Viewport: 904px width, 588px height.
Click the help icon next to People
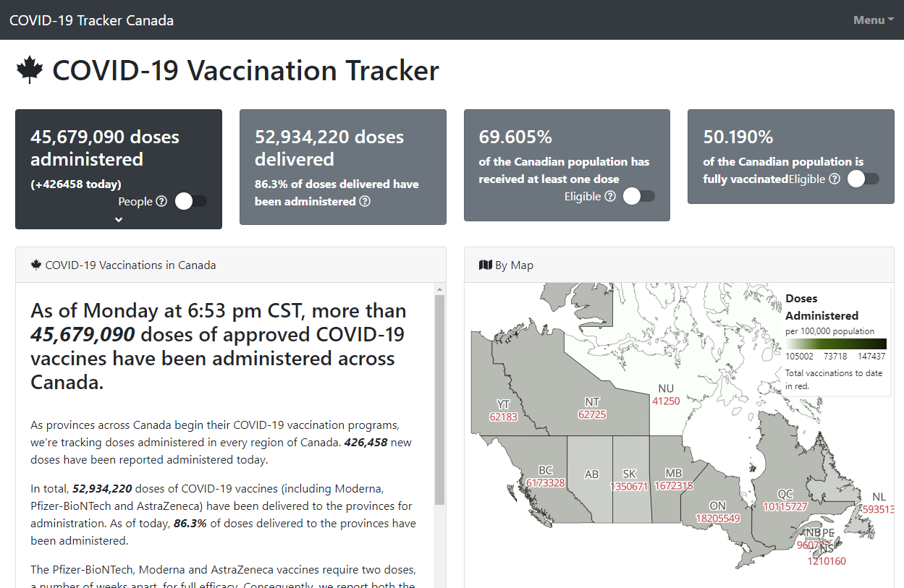coord(161,201)
